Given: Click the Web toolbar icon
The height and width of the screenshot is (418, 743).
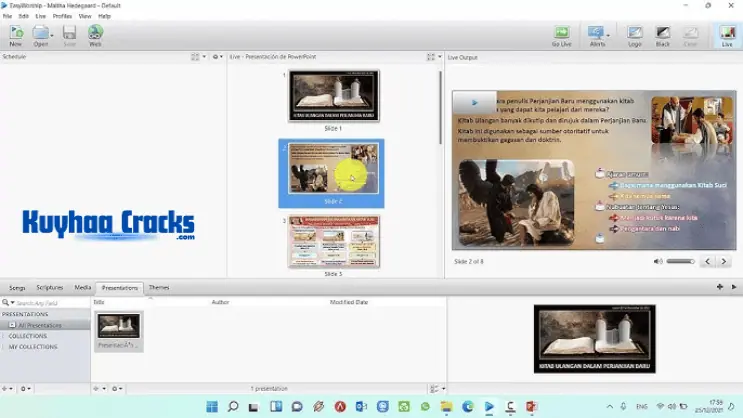Looking at the screenshot, I should point(95,36).
